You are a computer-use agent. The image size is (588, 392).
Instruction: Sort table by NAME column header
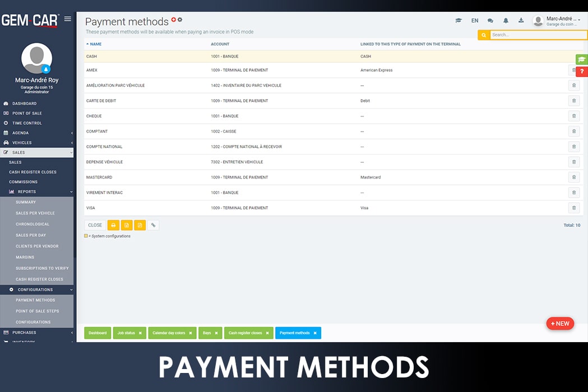coord(95,44)
